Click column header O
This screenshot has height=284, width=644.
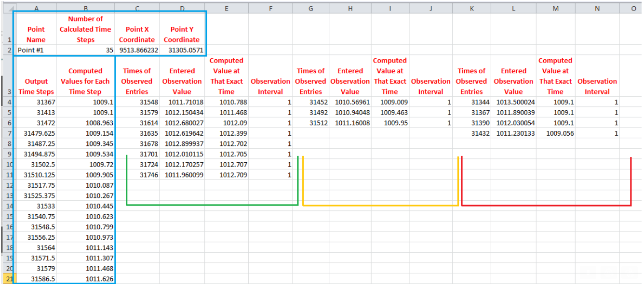634,8
